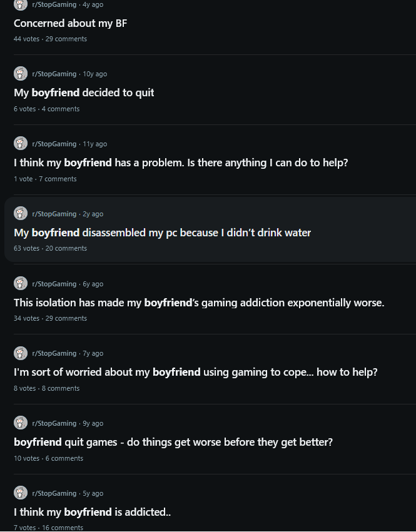Open the post about isolation worsening gaming addiction
The image size is (416, 532).
(199, 303)
